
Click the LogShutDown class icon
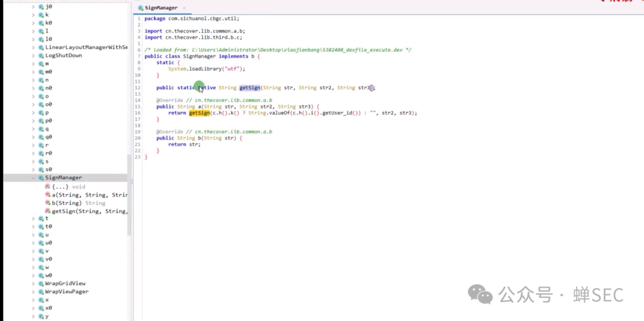(x=41, y=56)
